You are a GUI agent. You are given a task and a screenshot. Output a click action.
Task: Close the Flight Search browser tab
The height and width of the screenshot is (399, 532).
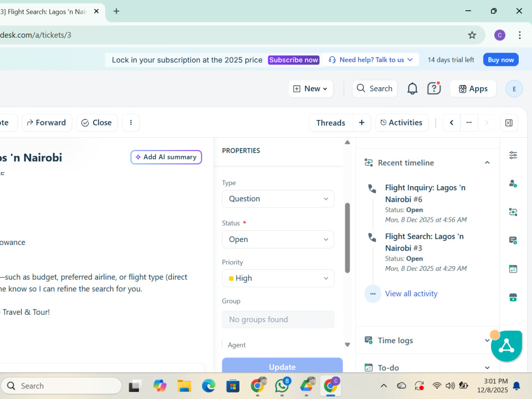pos(96,12)
